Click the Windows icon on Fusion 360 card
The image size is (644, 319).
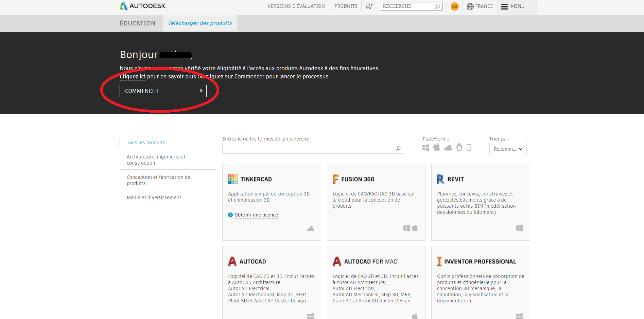(407, 228)
